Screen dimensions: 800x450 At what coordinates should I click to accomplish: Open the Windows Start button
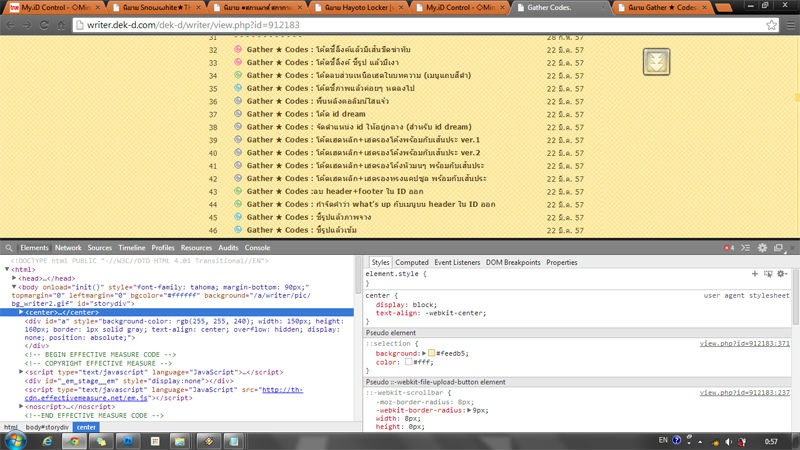[x=15, y=441]
